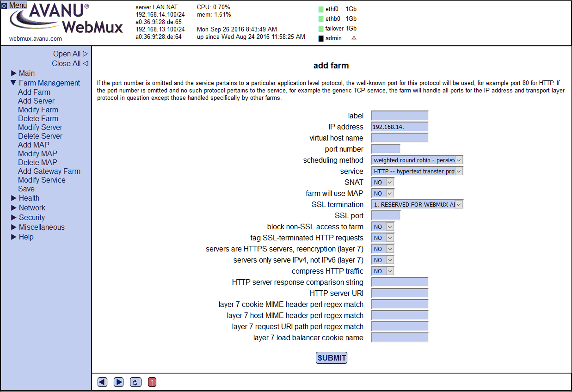Viewport: 572px width, 392px height.
Task: Click the forward arrow navigation icon
Action: pos(119,382)
